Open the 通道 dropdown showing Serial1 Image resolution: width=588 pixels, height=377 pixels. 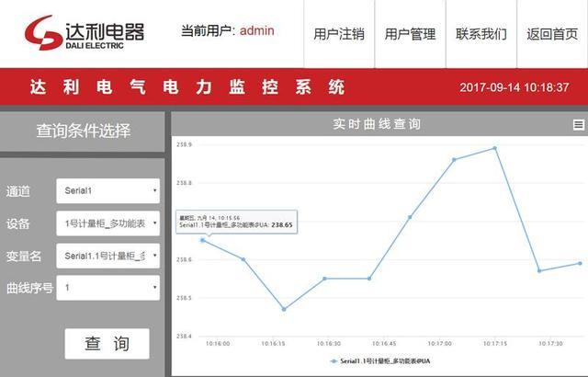click(107, 191)
